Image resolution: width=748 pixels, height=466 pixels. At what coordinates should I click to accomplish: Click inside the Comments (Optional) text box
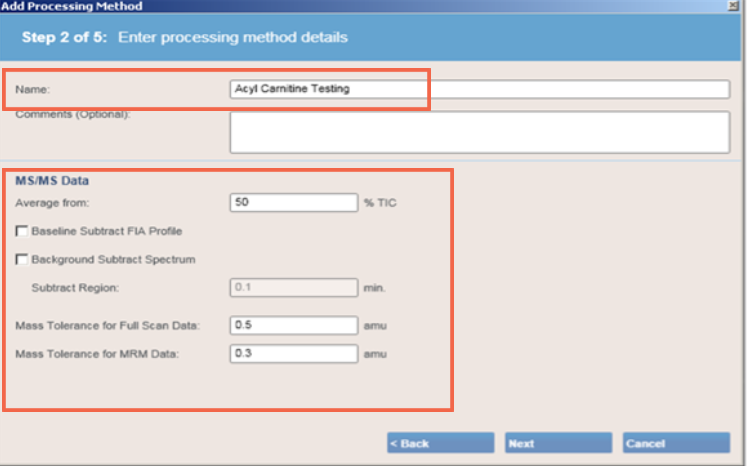[479, 132]
